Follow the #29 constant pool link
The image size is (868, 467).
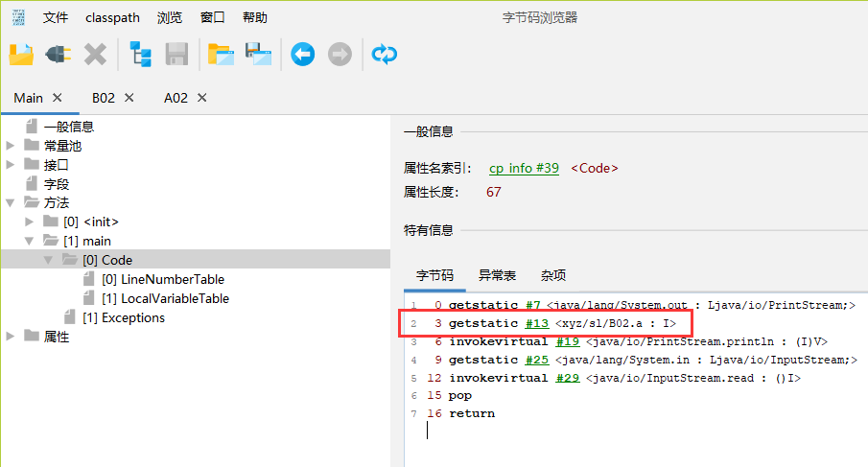(x=568, y=378)
